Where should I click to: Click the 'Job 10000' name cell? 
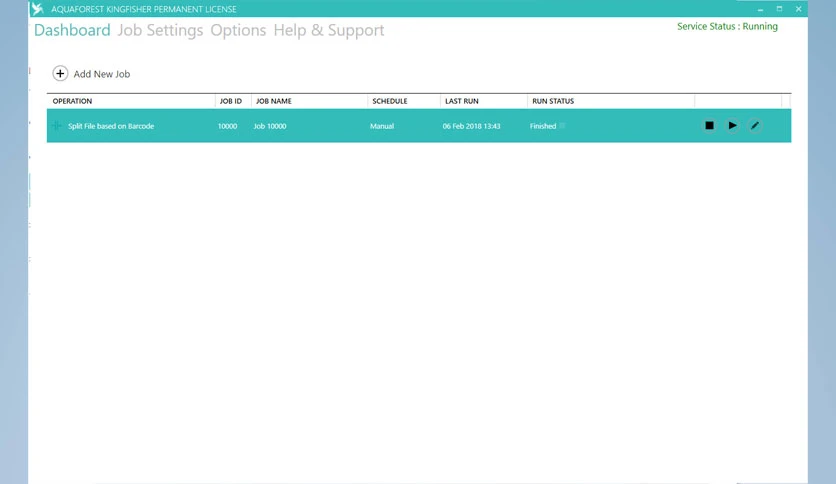[270, 126]
